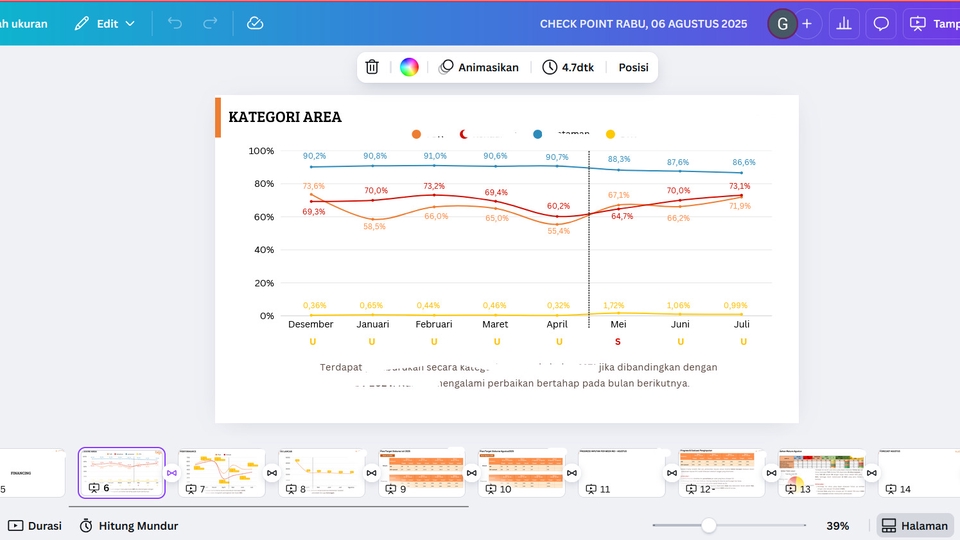Click document title CHECK POINT RABU
This screenshot has height=540, width=960.
[643, 24]
